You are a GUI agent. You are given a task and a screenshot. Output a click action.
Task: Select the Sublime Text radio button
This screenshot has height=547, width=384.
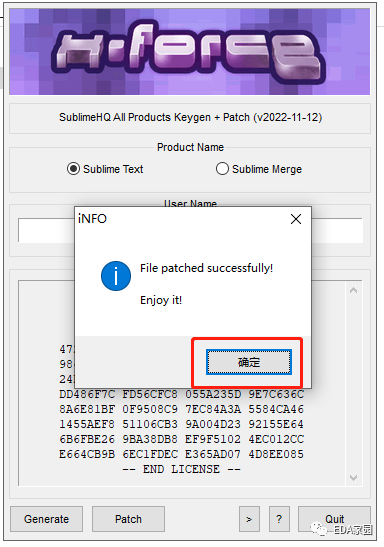tap(73, 169)
